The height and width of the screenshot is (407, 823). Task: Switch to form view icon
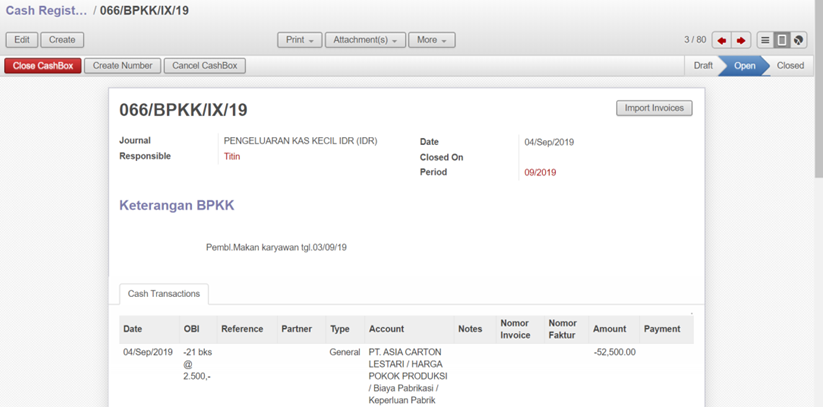(782, 40)
